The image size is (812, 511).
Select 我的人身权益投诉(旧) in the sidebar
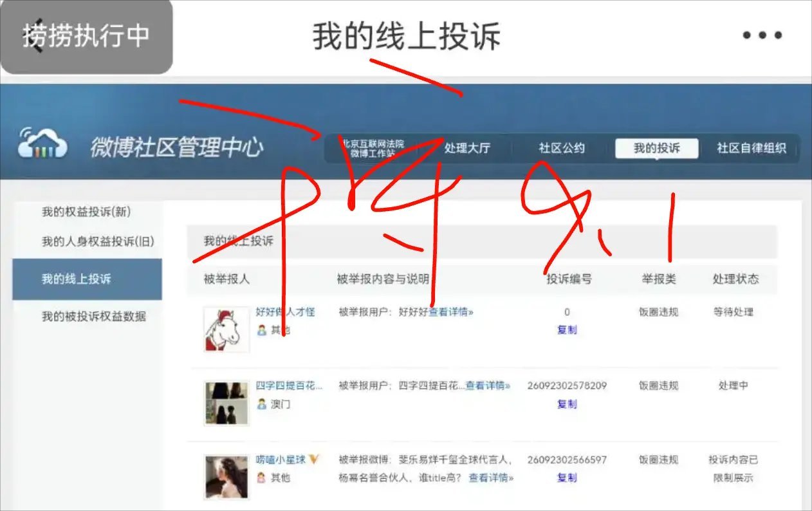point(98,241)
